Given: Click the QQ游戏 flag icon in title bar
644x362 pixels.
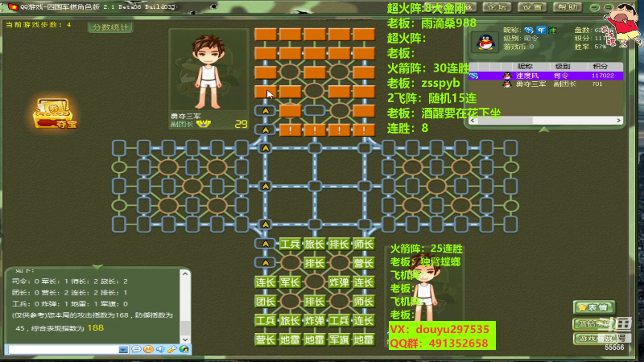Looking at the screenshot, I should [13, 6].
